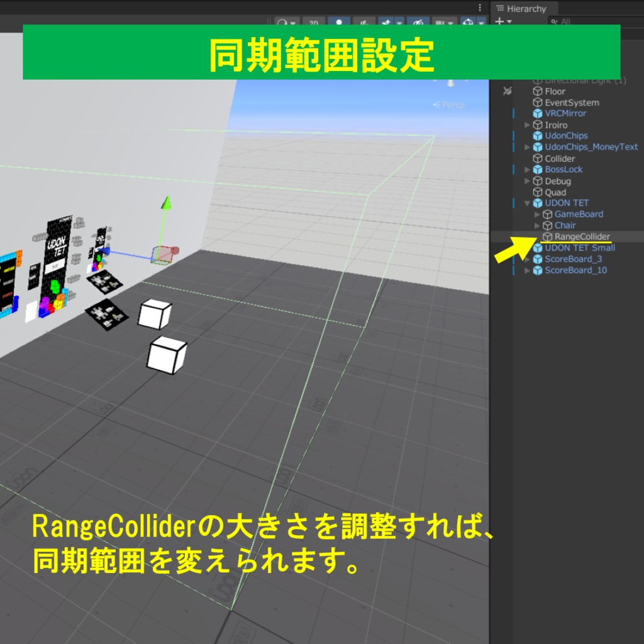Image resolution: width=644 pixels, height=644 pixels.
Task: Click the blue Z-axis move arrow
Action: (x=104, y=251)
